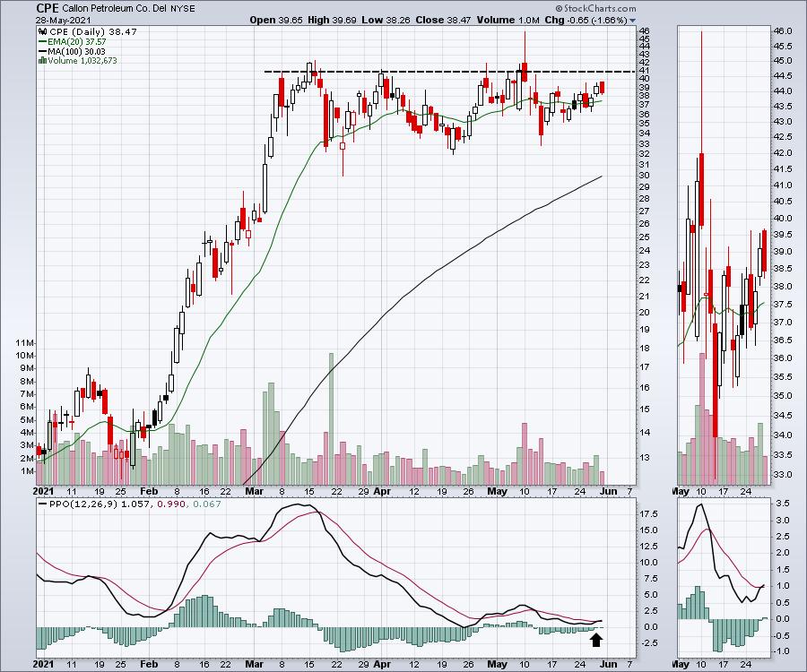Image resolution: width=807 pixels, height=672 pixels.
Task: Click the Volume 1,032,673 legend entry
Action: pos(82,61)
